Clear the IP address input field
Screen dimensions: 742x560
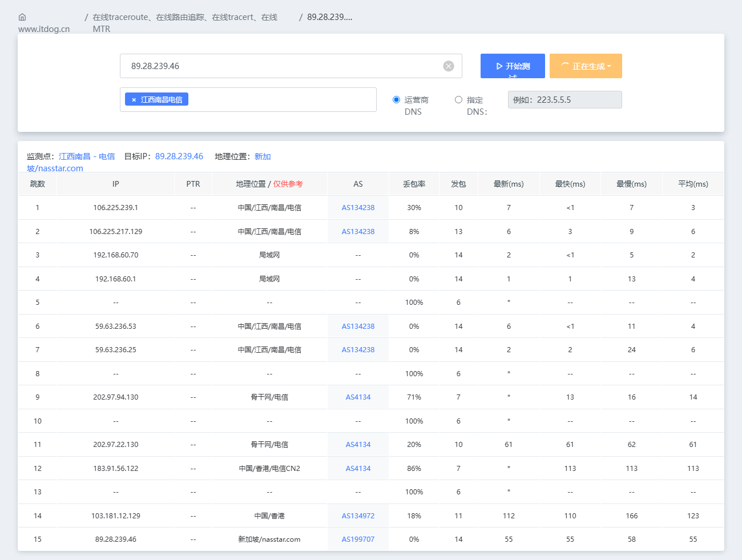(x=449, y=66)
